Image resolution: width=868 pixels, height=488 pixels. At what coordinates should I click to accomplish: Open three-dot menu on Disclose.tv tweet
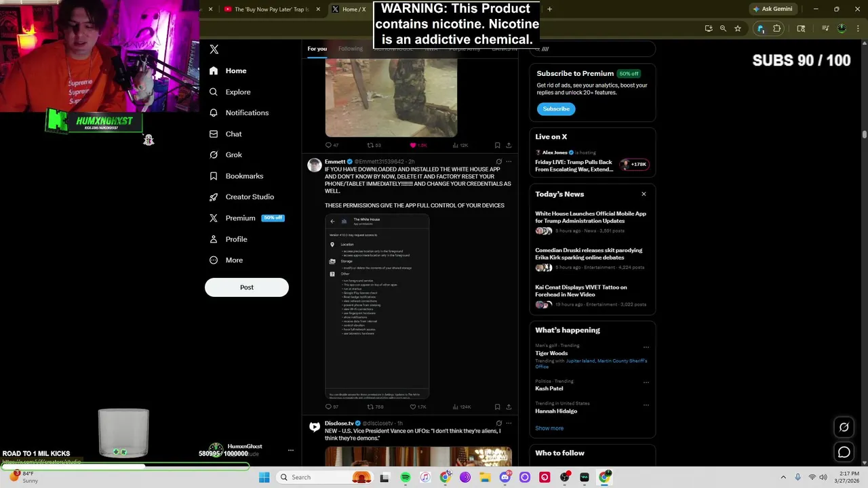coord(509,423)
